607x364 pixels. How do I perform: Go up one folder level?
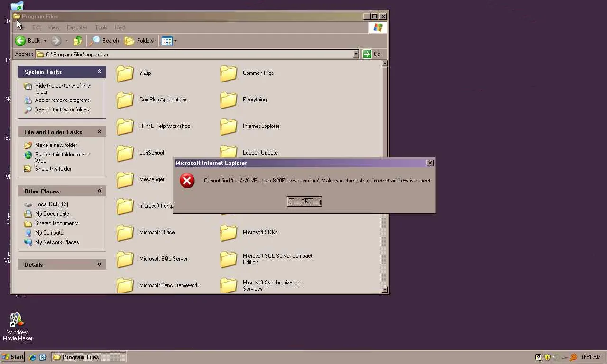(78, 41)
